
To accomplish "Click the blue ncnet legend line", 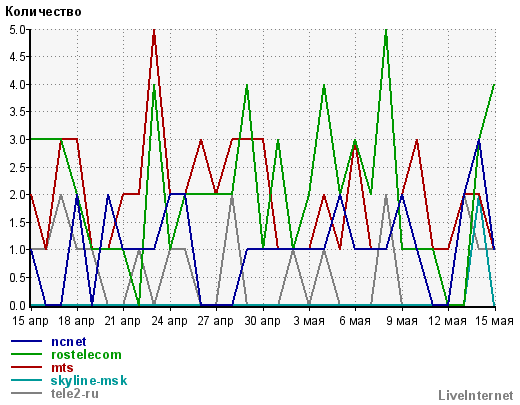I will pyautogui.click(x=27, y=341).
